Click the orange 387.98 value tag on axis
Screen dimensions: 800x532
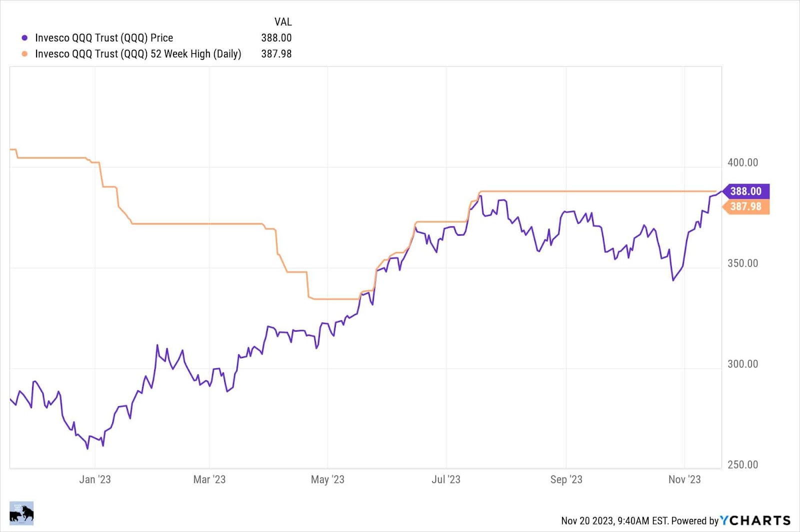coord(745,207)
